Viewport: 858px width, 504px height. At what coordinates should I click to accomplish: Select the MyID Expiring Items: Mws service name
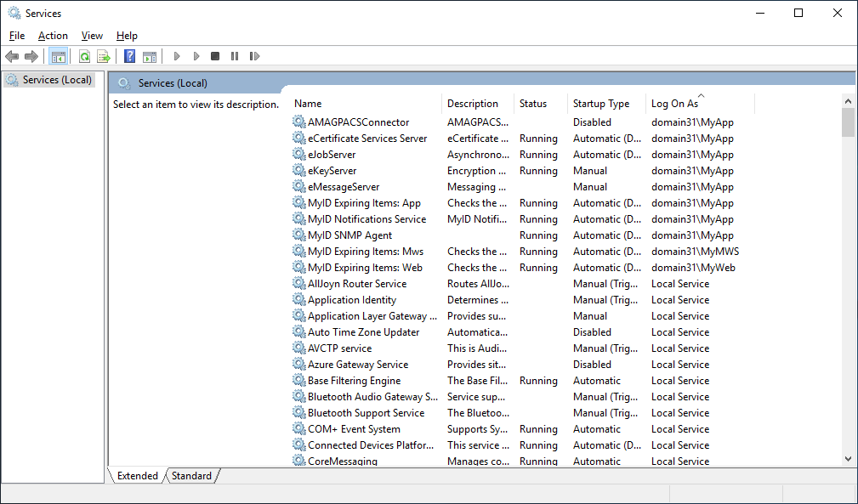coord(366,252)
